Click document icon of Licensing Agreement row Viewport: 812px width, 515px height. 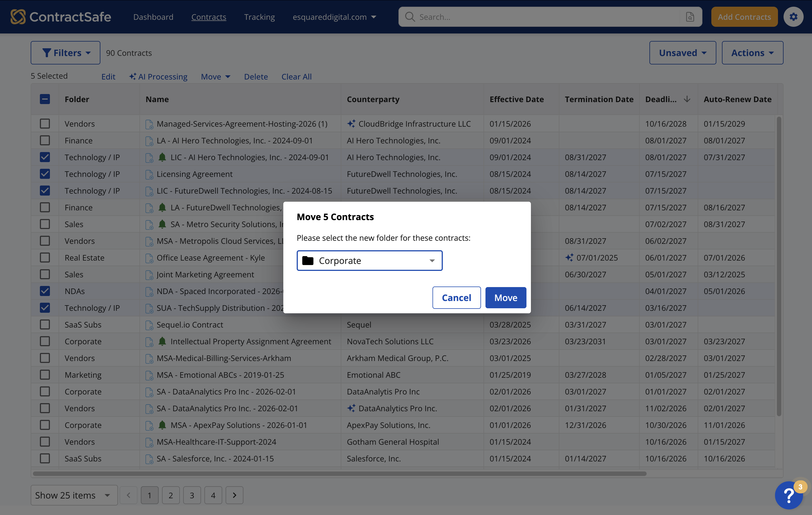tap(149, 174)
